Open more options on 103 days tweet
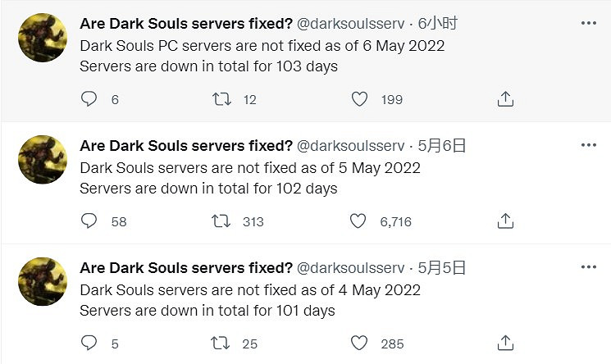 coord(588,24)
